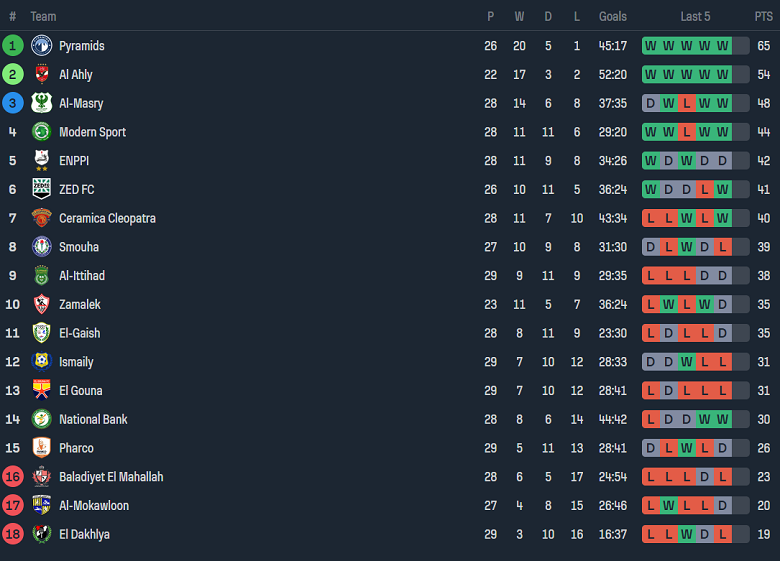Open the Smouha team page link
This screenshot has height=561, width=780.
coord(79,247)
